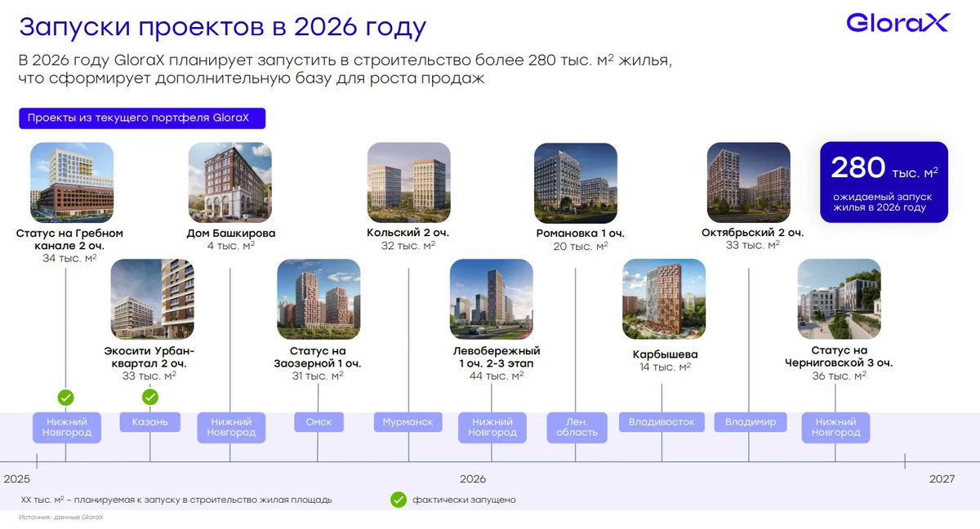Click the "4 тыс. м²" value
Image resolution: width=980 pixels, height=529 pixels.
coord(231,246)
